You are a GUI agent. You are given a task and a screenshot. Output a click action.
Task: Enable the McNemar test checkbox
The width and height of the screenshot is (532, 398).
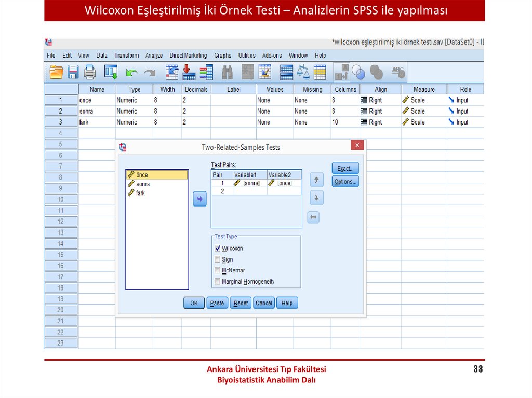pos(218,270)
